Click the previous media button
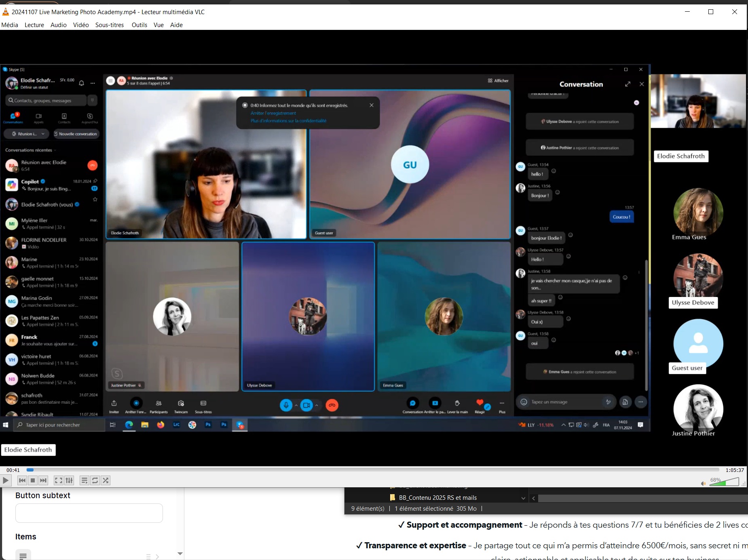The height and width of the screenshot is (560, 748). [22, 480]
